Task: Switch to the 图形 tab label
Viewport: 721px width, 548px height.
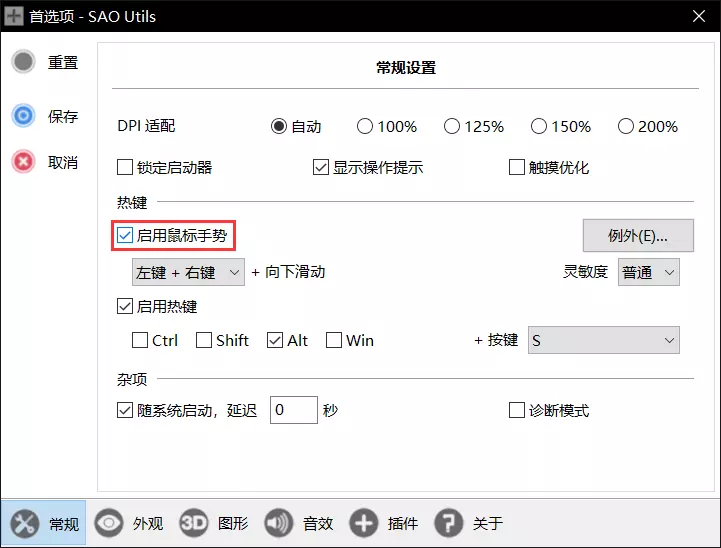Action: coord(233,523)
